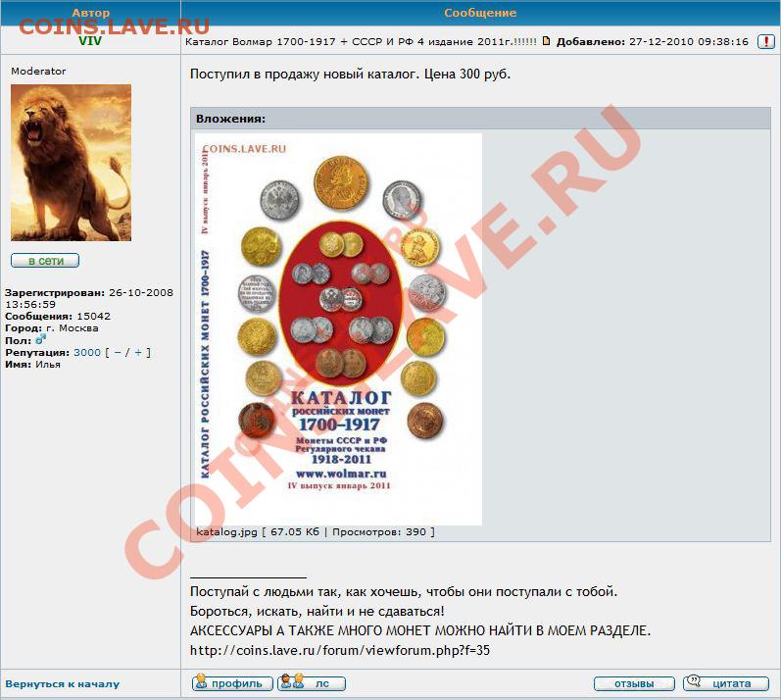This screenshot has height=700, width=781.
Task: Click the 'Город: г. Москва' line
Action: click(52, 328)
